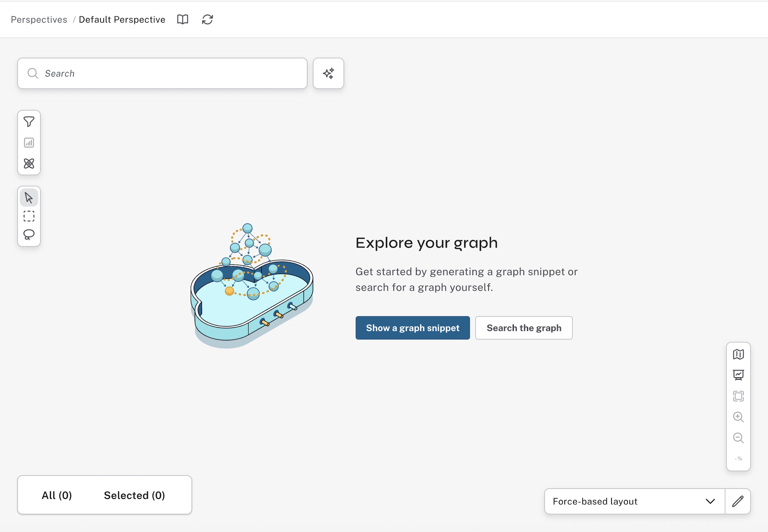Screen dimensions: 768x532
Task: Open the legend book icon in the header
Action: point(182,19)
